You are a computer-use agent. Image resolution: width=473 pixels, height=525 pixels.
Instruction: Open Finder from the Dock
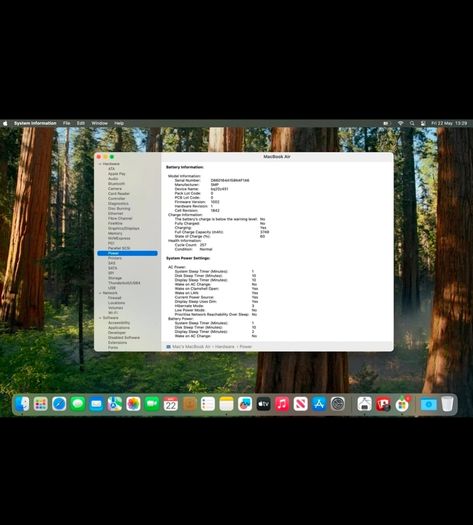(x=22, y=404)
